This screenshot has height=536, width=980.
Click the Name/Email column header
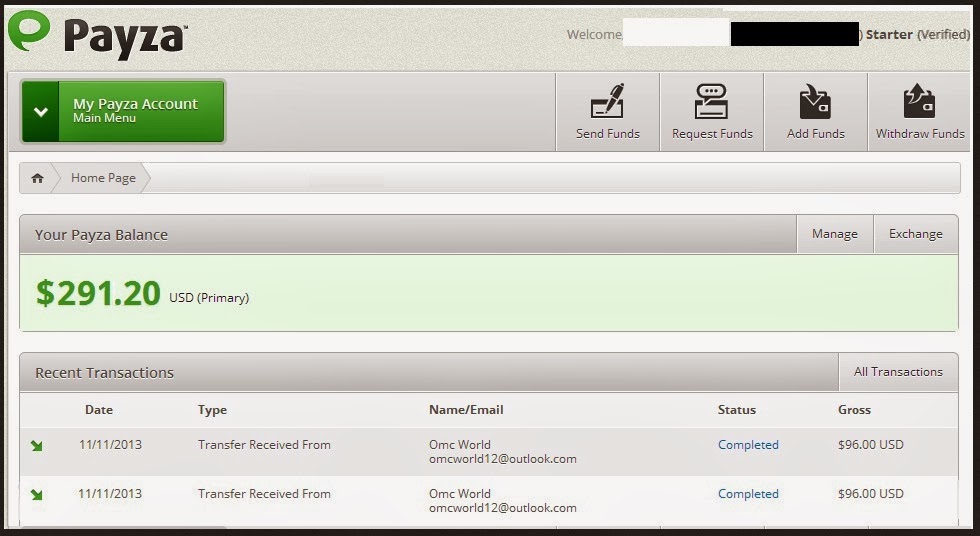pos(466,410)
